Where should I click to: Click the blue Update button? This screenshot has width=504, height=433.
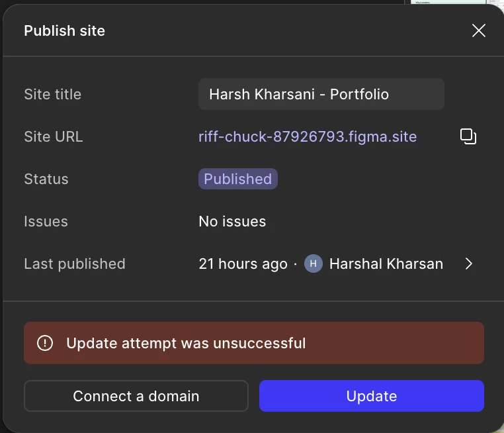pyautogui.click(x=372, y=396)
